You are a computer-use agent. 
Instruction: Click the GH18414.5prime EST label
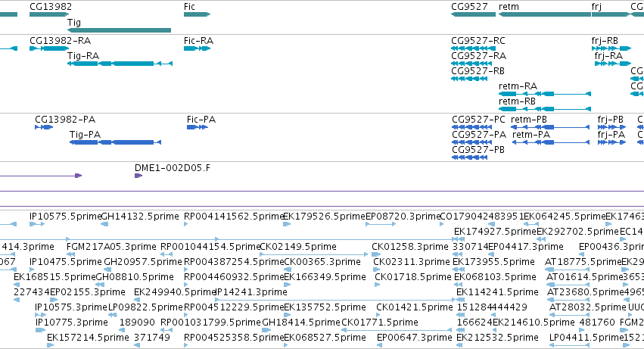coord(301,323)
